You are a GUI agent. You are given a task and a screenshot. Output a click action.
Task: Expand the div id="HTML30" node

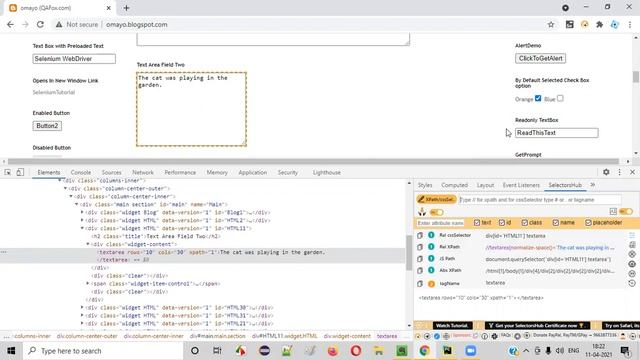pyautogui.click(x=82, y=307)
